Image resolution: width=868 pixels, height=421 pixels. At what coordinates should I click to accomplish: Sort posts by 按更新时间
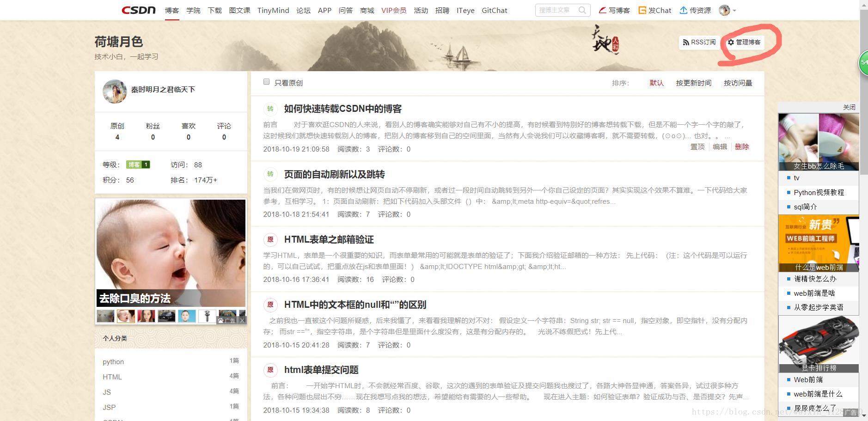pos(693,83)
